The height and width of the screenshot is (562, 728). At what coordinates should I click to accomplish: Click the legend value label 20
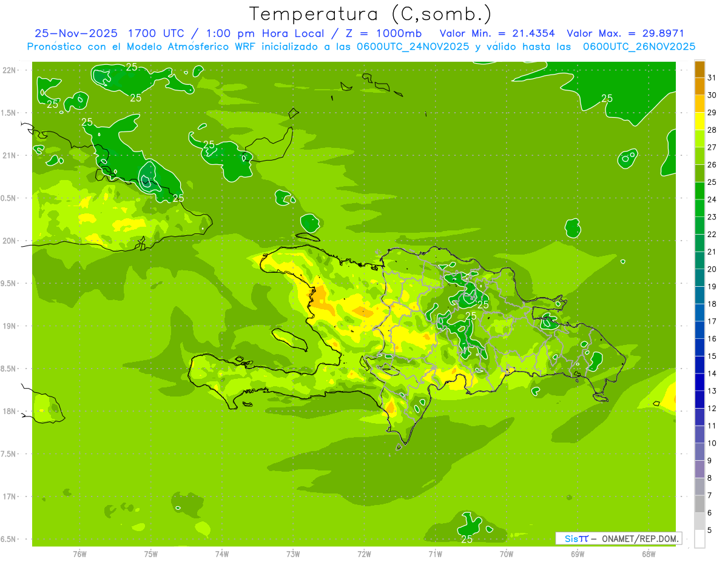(712, 269)
